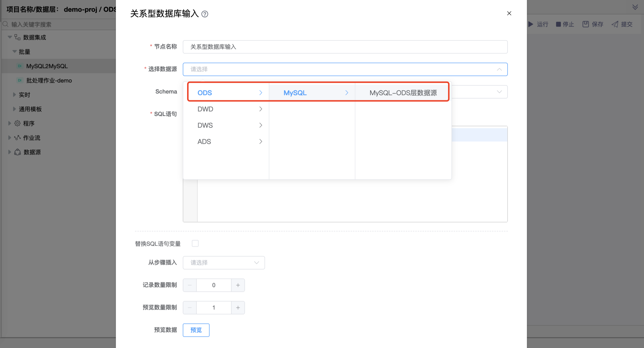
Task: Open the 从步骤插入 dropdown
Action: point(223,262)
